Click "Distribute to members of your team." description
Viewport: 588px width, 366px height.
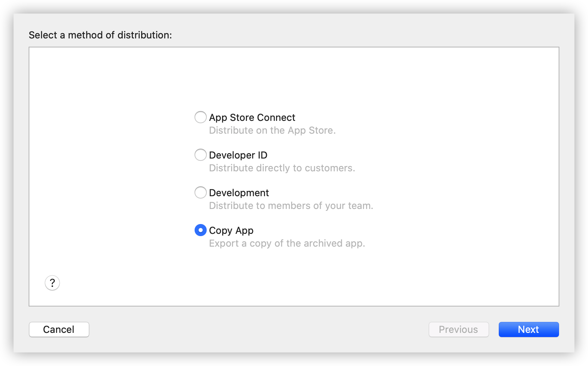(291, 206)
